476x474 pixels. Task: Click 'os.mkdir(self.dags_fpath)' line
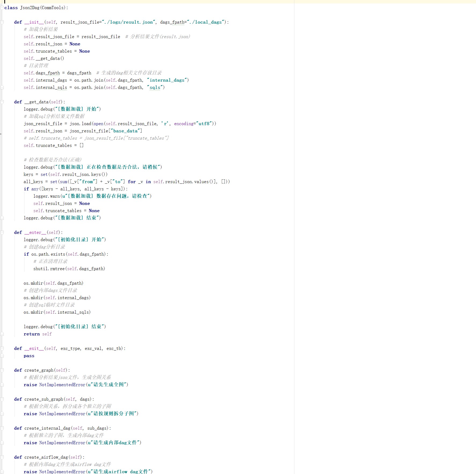point(53,283)
